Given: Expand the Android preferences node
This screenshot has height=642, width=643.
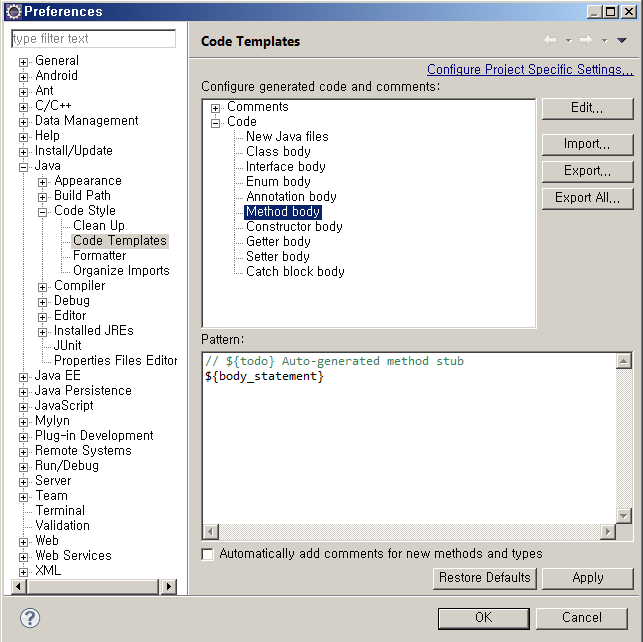Looking at the screenshot, I should (x=23, y=77).
